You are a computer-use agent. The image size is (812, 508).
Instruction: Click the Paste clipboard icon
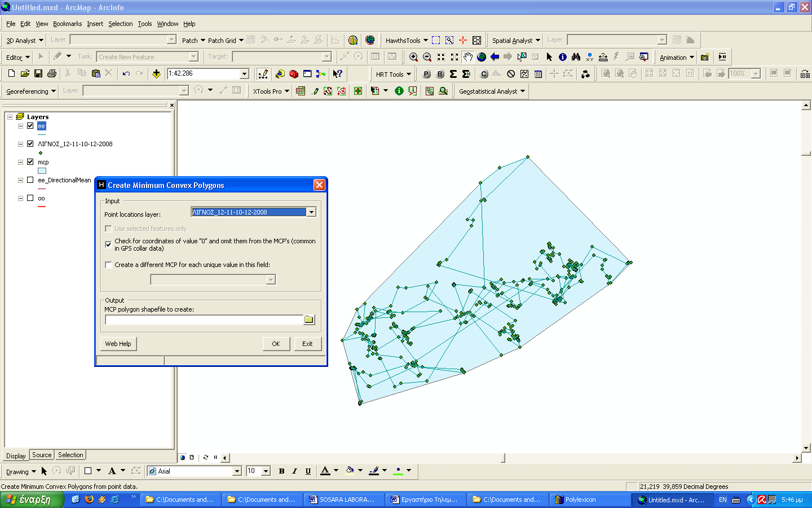tap(95, 74)
